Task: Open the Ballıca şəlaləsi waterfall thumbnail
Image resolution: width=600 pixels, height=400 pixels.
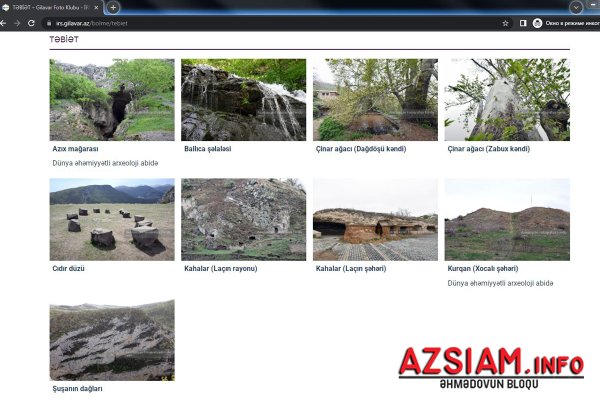Action: pos(243,100)
